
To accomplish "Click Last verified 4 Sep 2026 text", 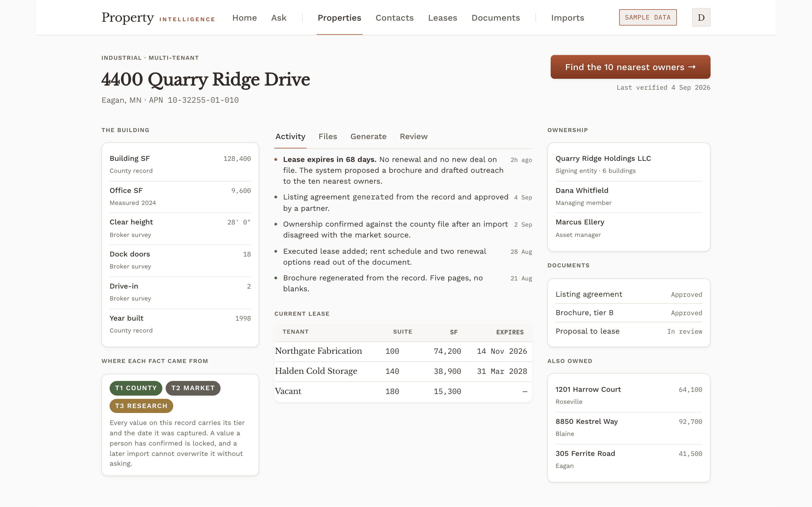I will tap(663, 87).
